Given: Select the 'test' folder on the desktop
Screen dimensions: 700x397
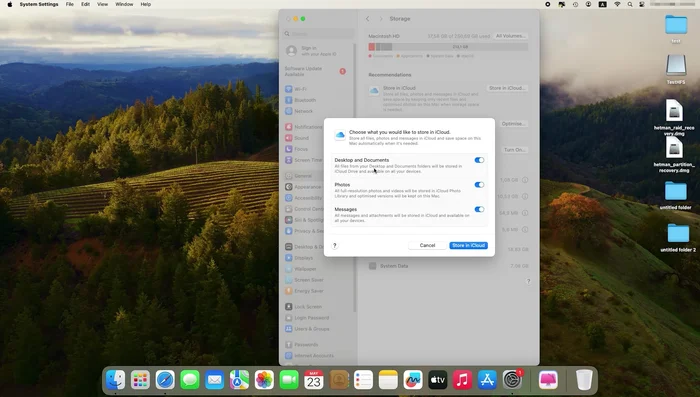Looking at the screenshot, I should pyautogui.click(x=676, y=28).
